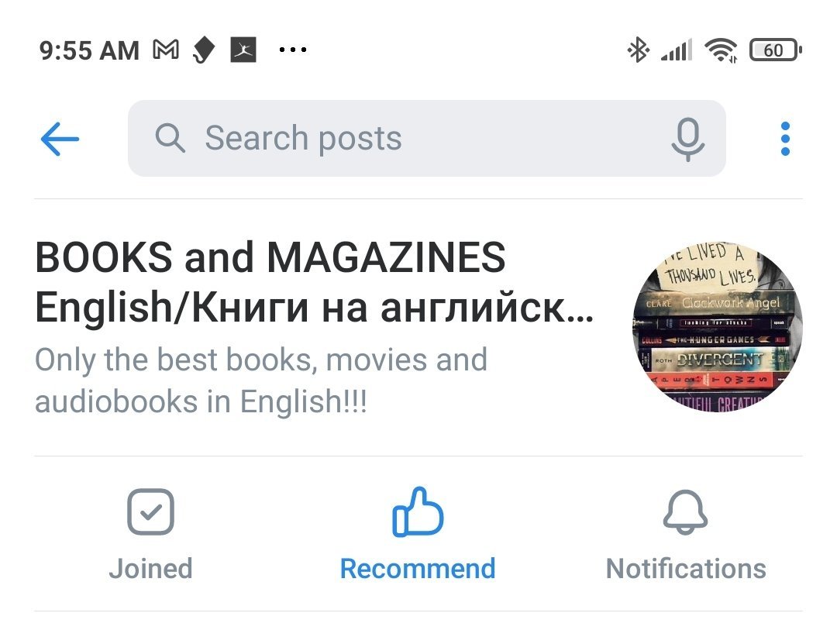This screenshot has height=644, width=837.
Task: Tap the status bar three-dots overflow indicator
Action: pyautogui.click(x=292, y=50)
